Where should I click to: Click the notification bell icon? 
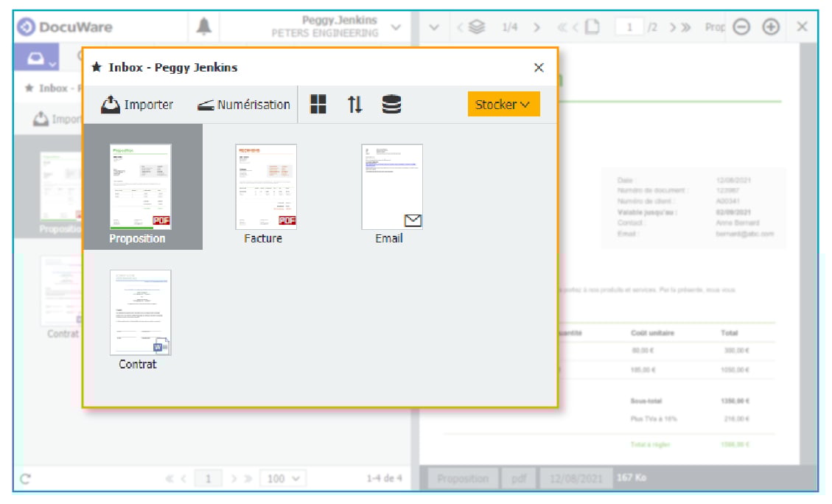204,27
